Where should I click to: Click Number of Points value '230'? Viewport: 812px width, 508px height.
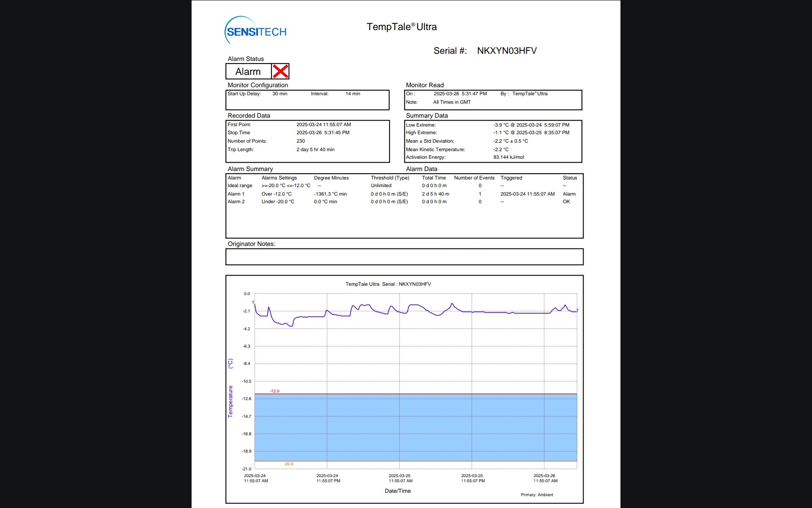301,141
